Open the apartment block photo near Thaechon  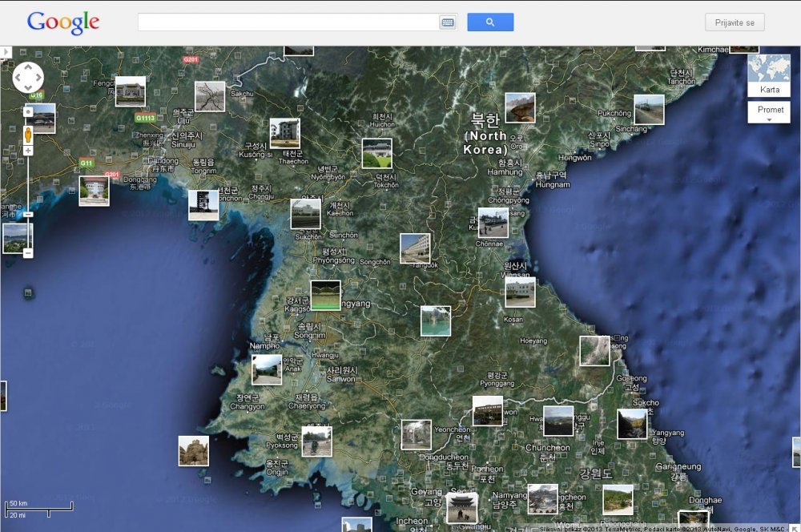coord(285,133)
